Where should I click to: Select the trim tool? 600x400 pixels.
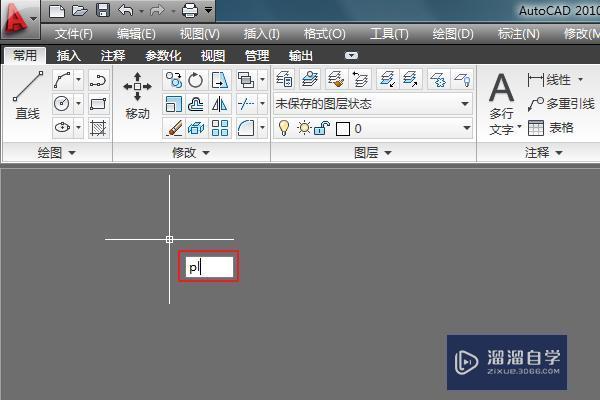246,104
